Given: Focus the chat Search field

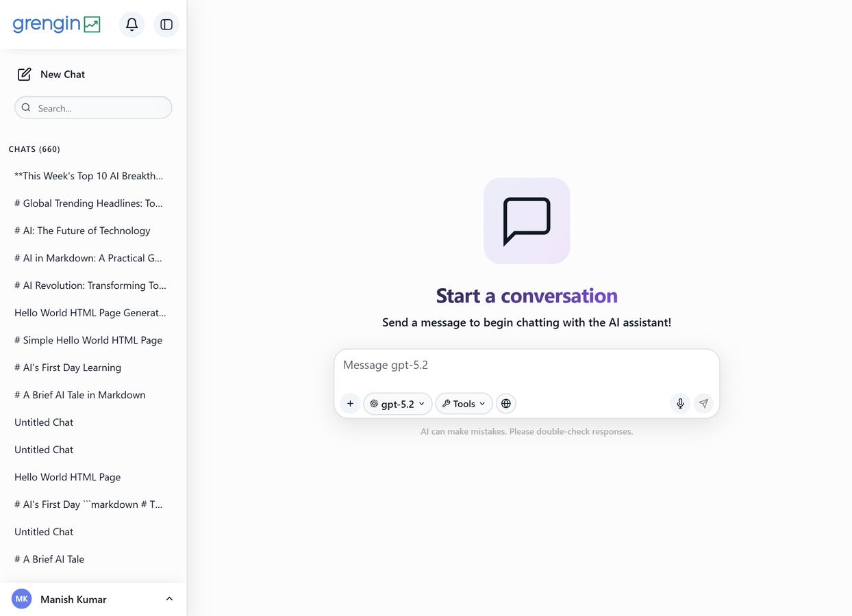Looking at the screenshot, I should tap(93, 107).
